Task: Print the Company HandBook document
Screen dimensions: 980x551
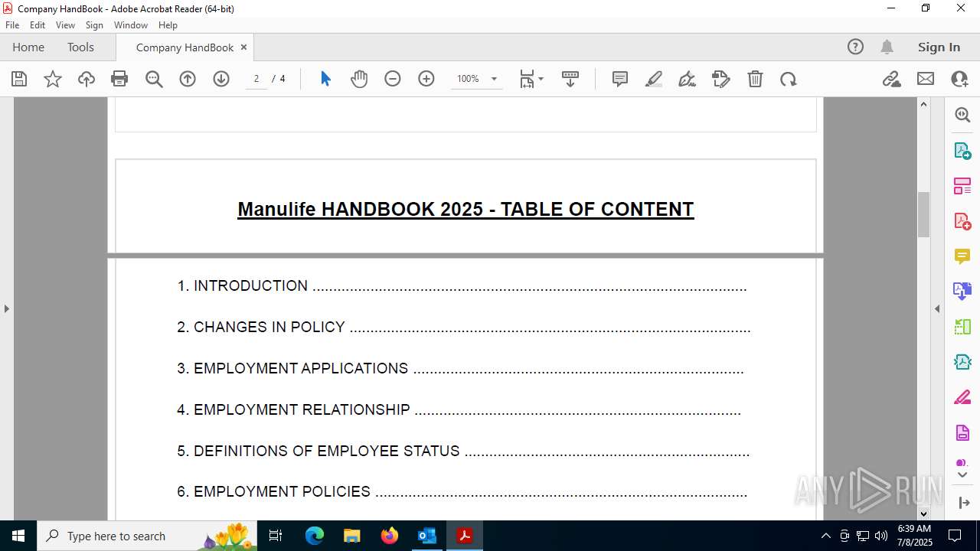Action: pyautogui.click(x=119, y=79)
